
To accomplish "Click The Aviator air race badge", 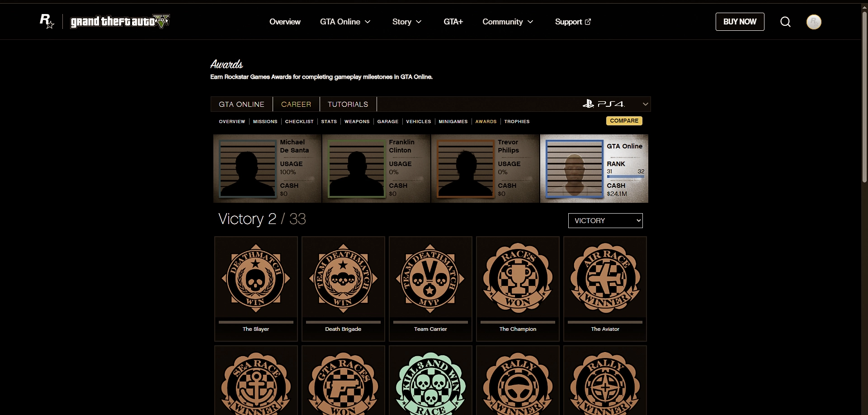I will click(x=605, y=279).
